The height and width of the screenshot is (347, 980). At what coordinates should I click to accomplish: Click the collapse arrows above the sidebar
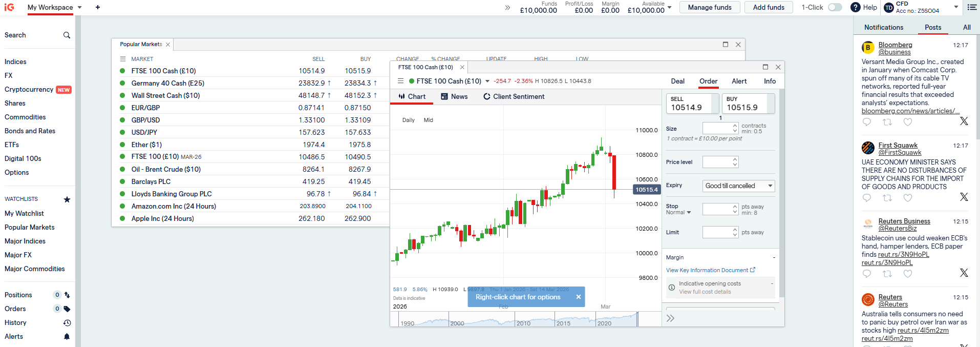click(x=507, y=8)
